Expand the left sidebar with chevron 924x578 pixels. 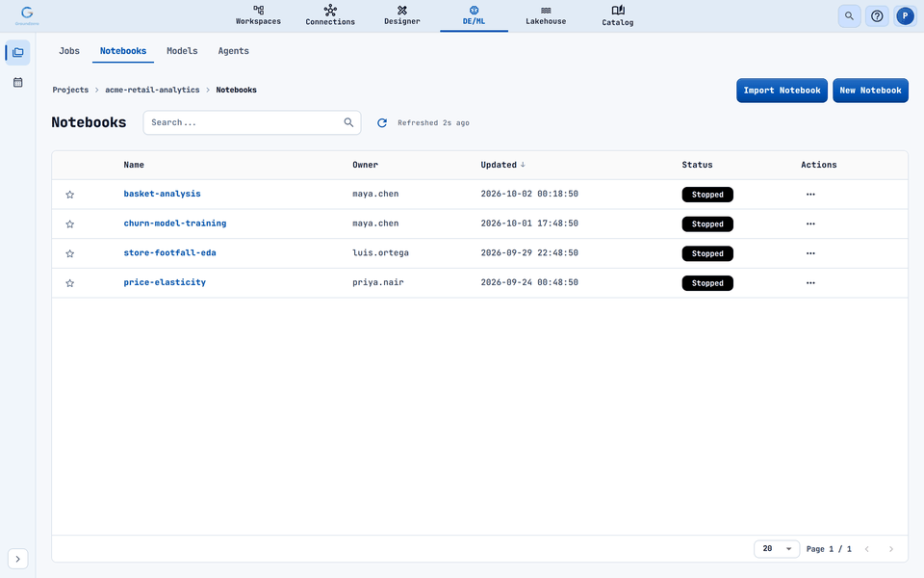pyautogui.click(x=17, y=559)
